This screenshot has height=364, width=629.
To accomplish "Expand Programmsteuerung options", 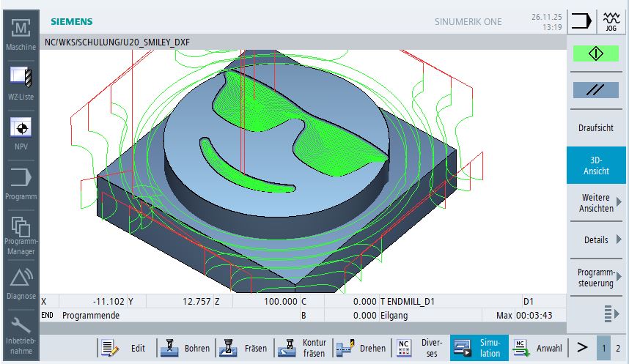I will point(595,278).
